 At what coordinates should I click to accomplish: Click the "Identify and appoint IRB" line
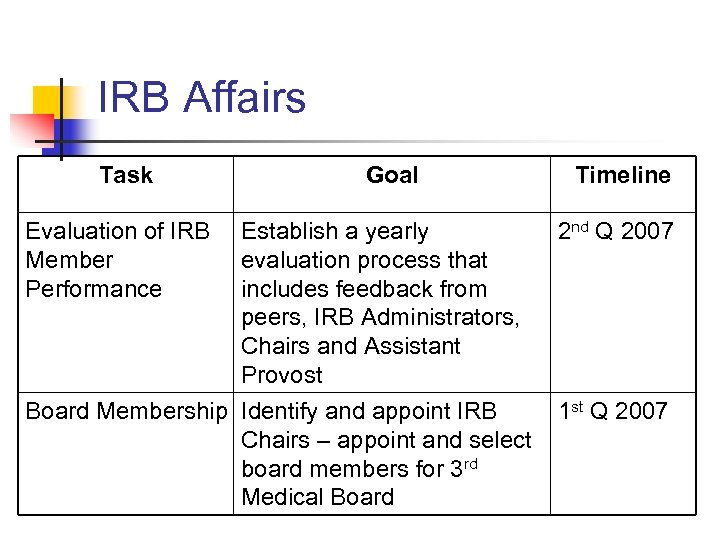[x=368, y=411]
